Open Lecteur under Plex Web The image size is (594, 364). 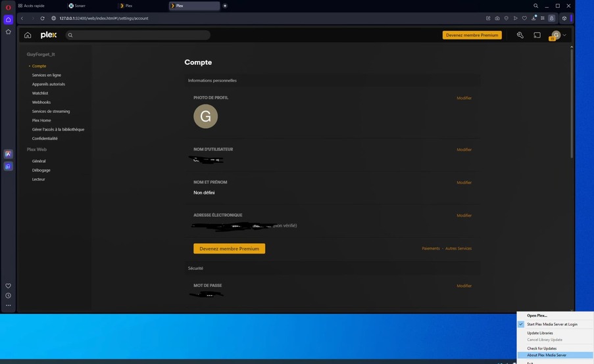[38, 179]
